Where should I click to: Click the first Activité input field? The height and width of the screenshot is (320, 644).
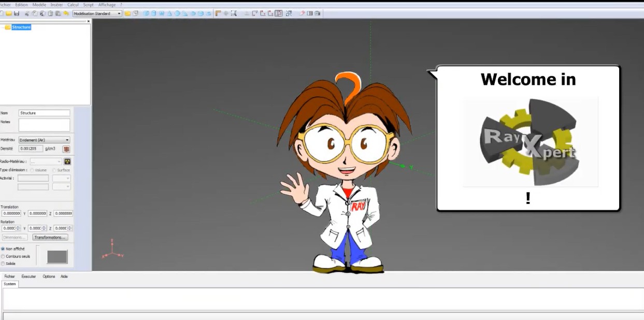click(x=33, y=178)
